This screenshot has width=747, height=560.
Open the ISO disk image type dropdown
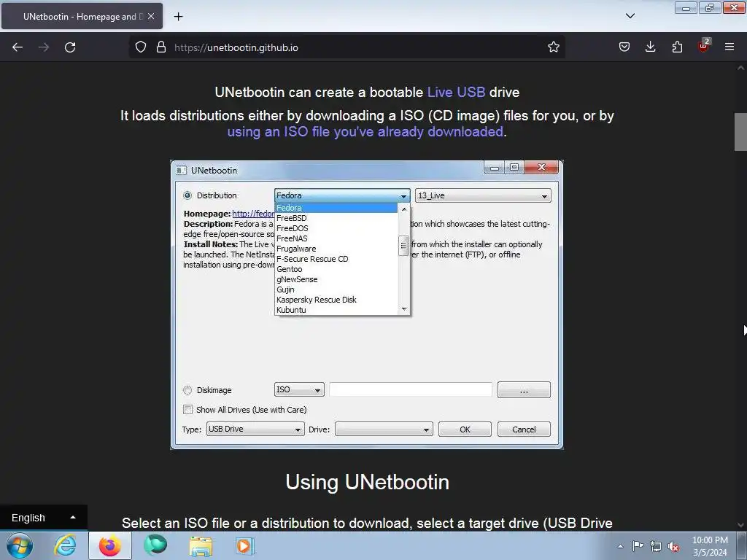[299, 389]
